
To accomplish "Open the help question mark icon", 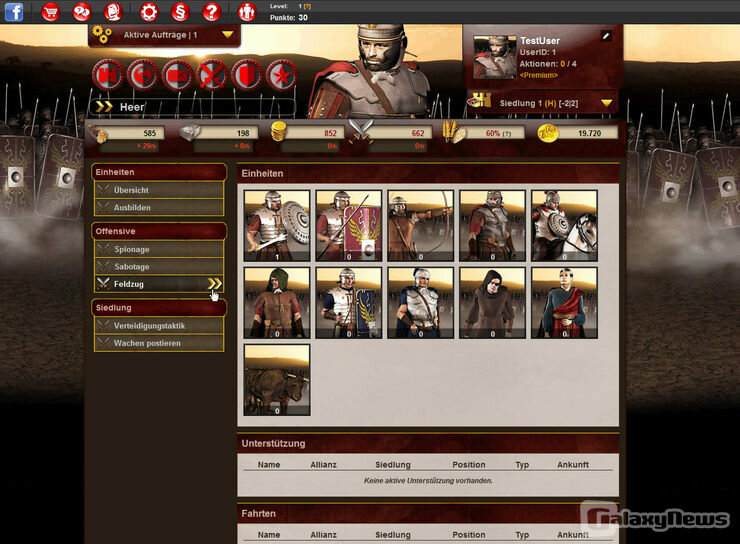I will click(211, 12).
